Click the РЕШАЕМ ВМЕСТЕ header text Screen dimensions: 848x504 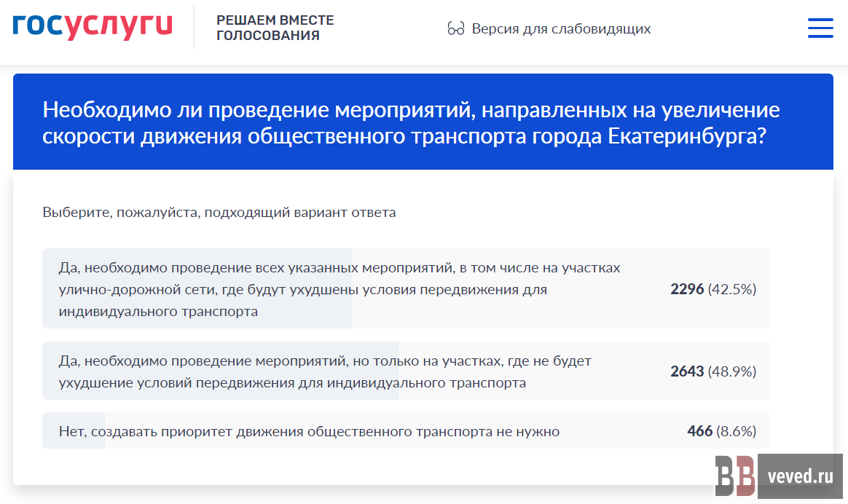(275, 20)
